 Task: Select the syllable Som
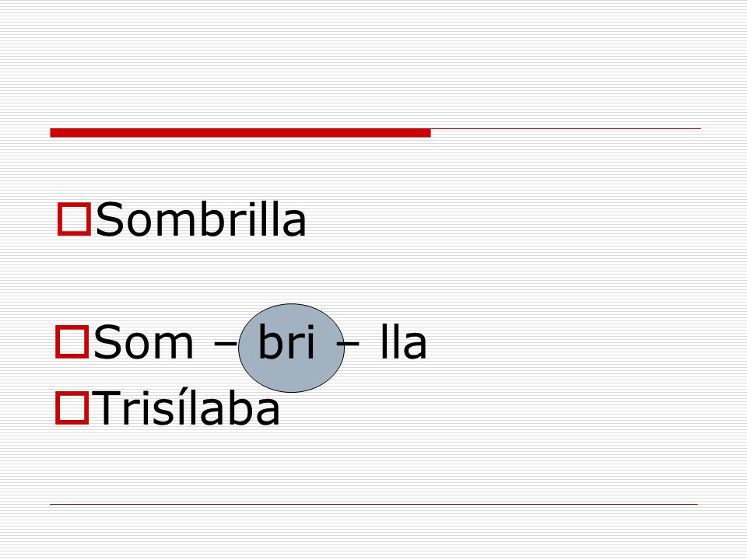143,341
